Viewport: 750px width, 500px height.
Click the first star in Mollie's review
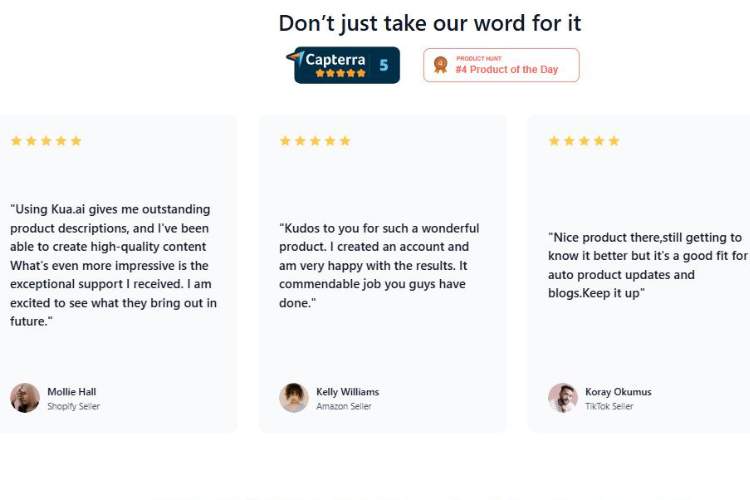tap(16, 141)
